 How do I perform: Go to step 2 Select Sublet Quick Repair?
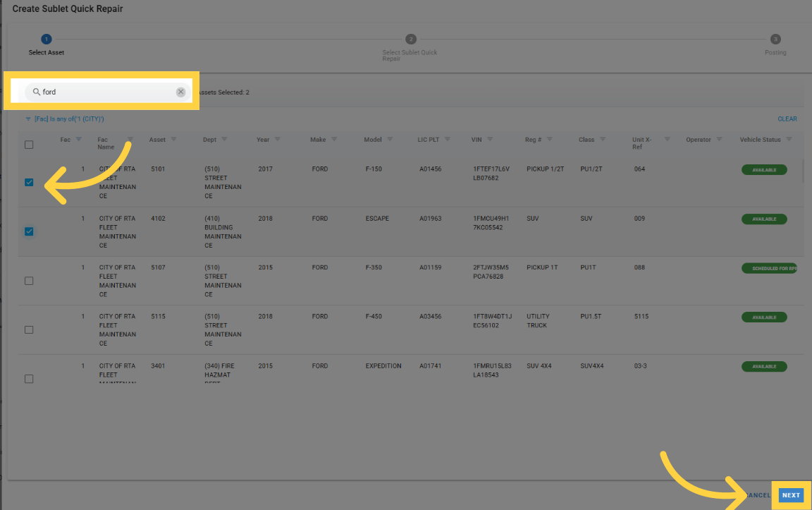pyautogui.click(x=410, y=40)
